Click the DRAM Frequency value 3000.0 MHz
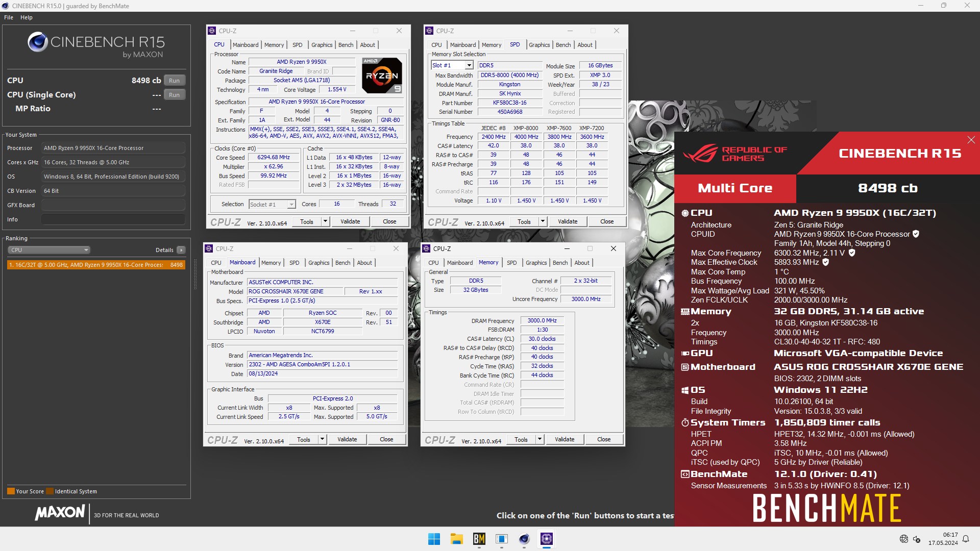This screenshot has width=980, height=551. coord(542,320)
